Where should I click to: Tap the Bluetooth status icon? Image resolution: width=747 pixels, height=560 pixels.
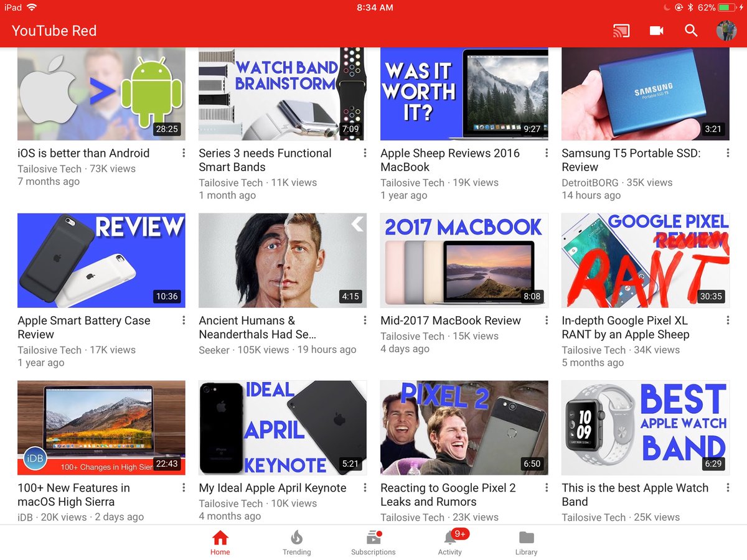tap(690, 7)
